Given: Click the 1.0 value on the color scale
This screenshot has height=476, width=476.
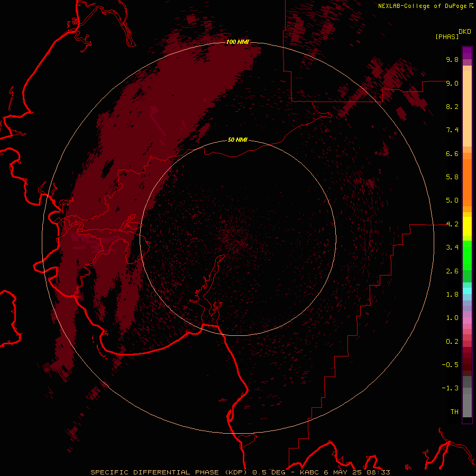Looking at the screenshot, I should click(x=452, y=318).
